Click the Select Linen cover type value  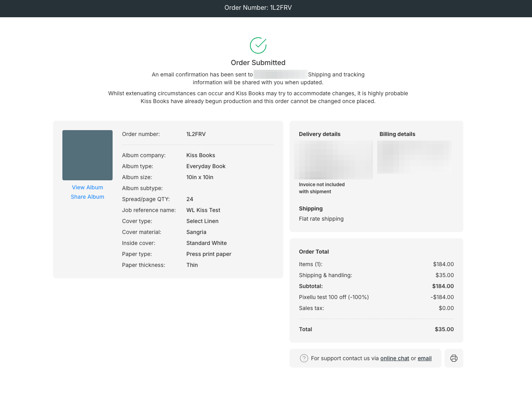click(x=202, y=221)
